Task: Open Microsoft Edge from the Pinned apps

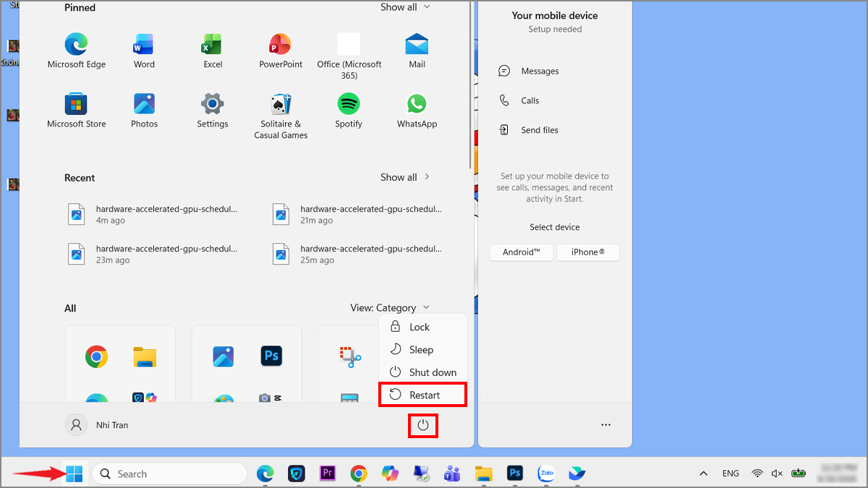Action: 77,51
